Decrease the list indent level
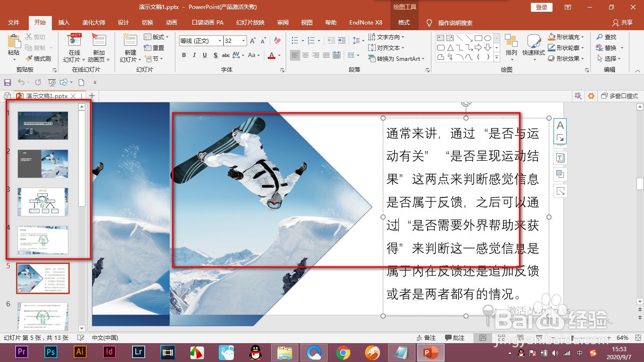The image size is (644, 362). coord(331,41)
